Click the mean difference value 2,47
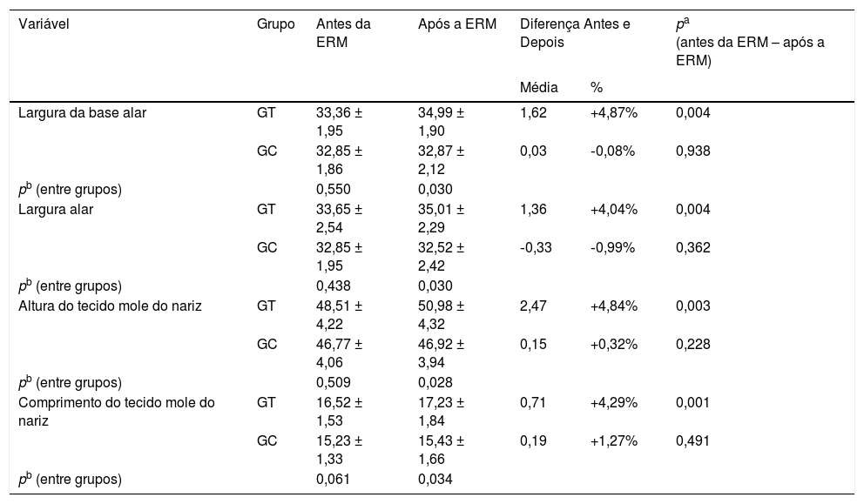Viewport: 864px width, 504px height. point(533,306)
